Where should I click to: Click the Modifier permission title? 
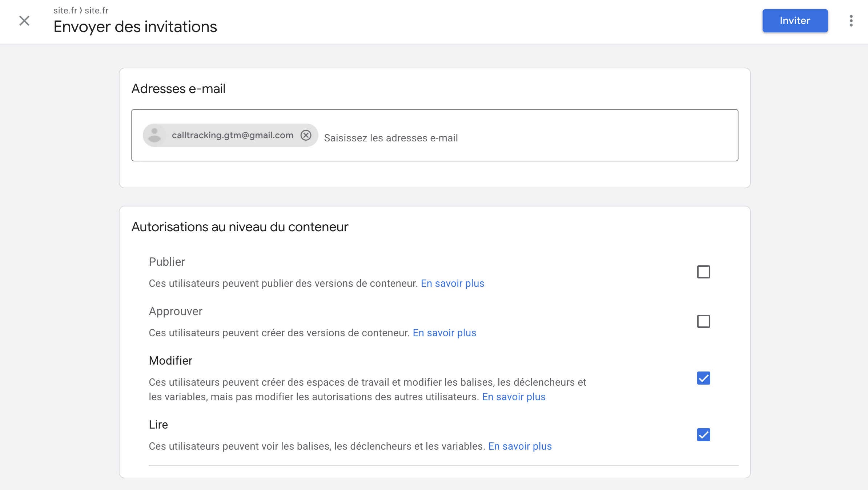point(170,361)
